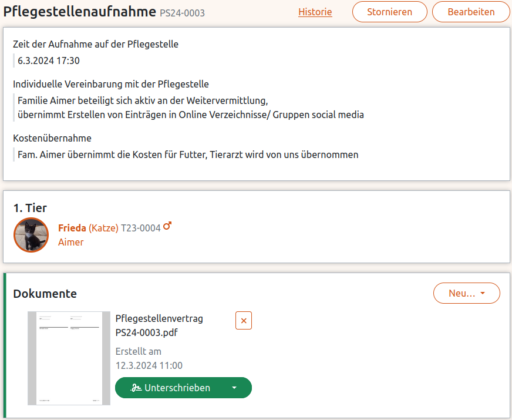The image size is (512, 420).
Task: Expand the Unterschrieben status dropdown arrow
Action: [x=233, y=388]
